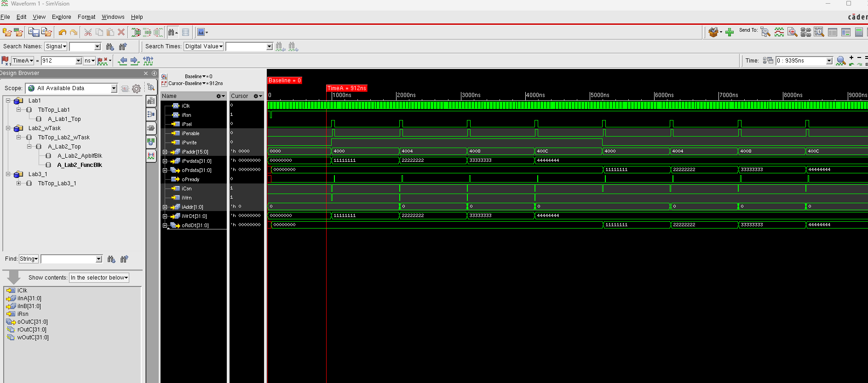The height and width of the screenshot is (383, 868).
Task: Click the TimeA = 912ns cursor marker
Action: (346, 88)
